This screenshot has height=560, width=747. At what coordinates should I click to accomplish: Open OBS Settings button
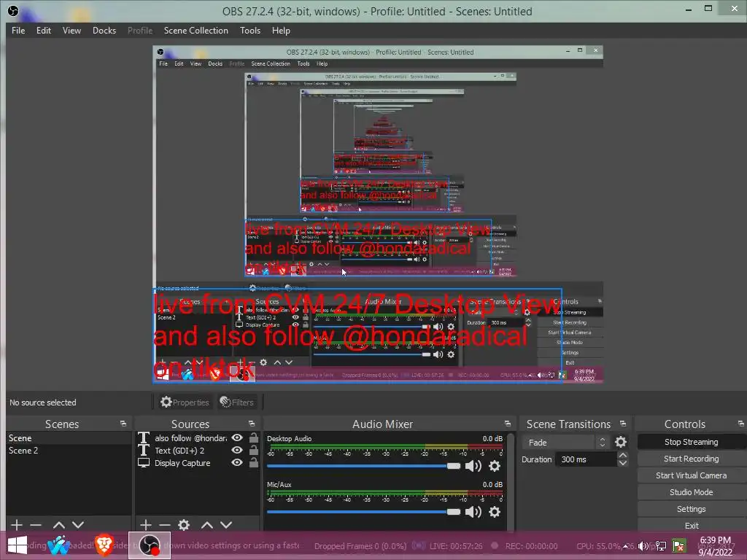pyautogui.click(x=692, y=509)
